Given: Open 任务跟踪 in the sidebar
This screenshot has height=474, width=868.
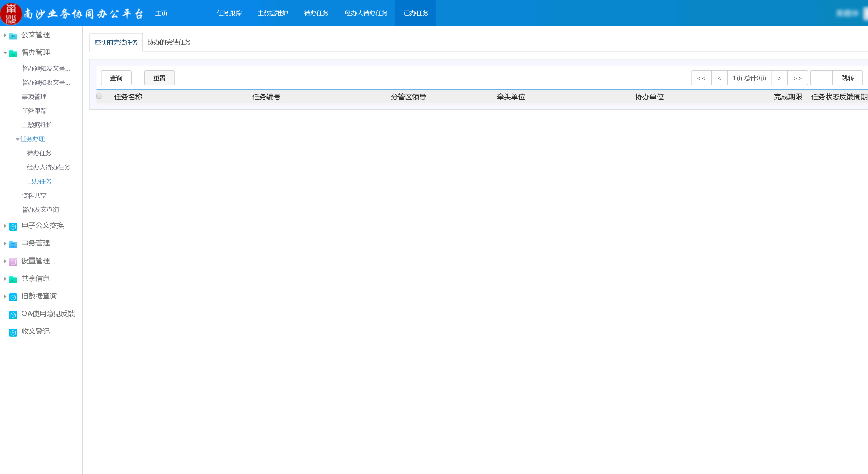Looking at the screenshot, I should click(34, 111).
